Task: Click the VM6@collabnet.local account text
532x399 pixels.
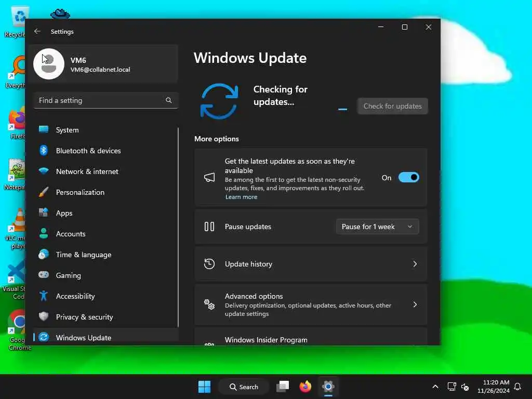Action: [x=100, y=70]
